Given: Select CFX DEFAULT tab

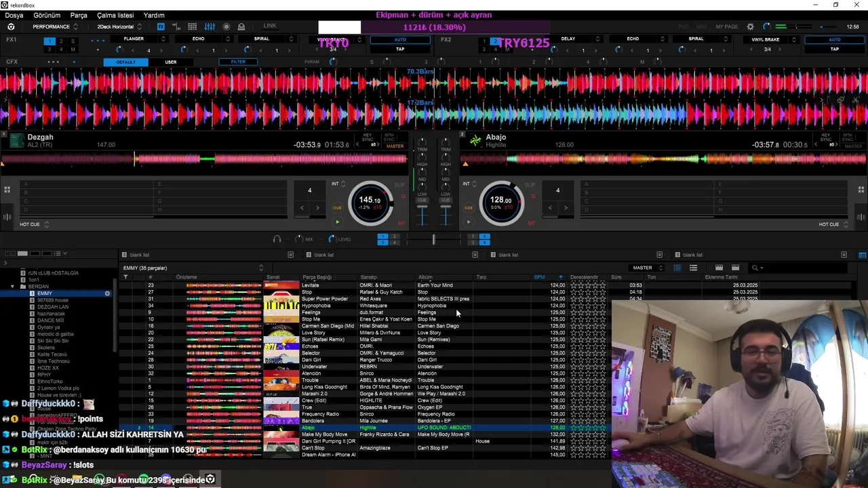Looking at the screenshot, I should point(125,62).
